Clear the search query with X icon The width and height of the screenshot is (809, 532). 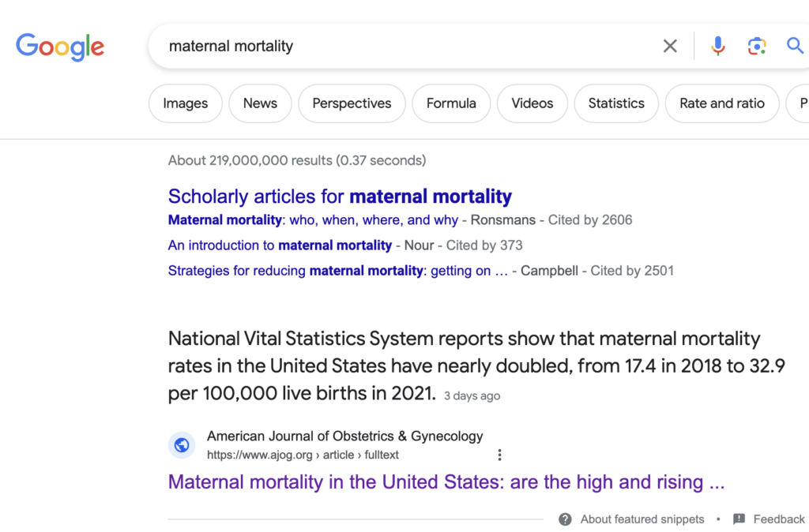[x=670, y=46]
